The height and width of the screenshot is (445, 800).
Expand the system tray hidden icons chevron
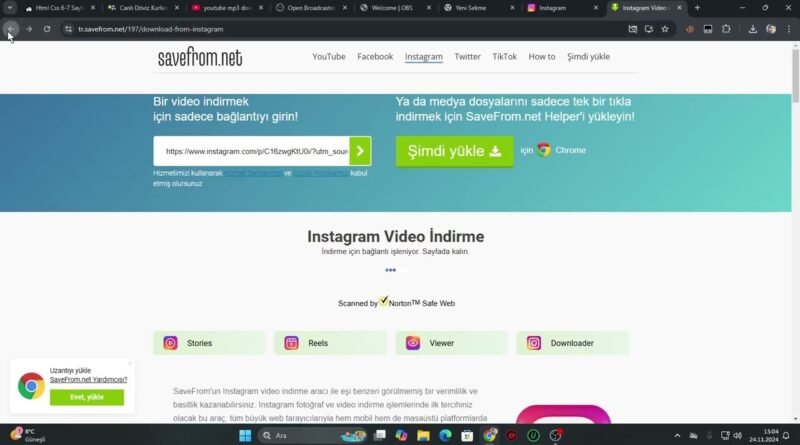678,435
